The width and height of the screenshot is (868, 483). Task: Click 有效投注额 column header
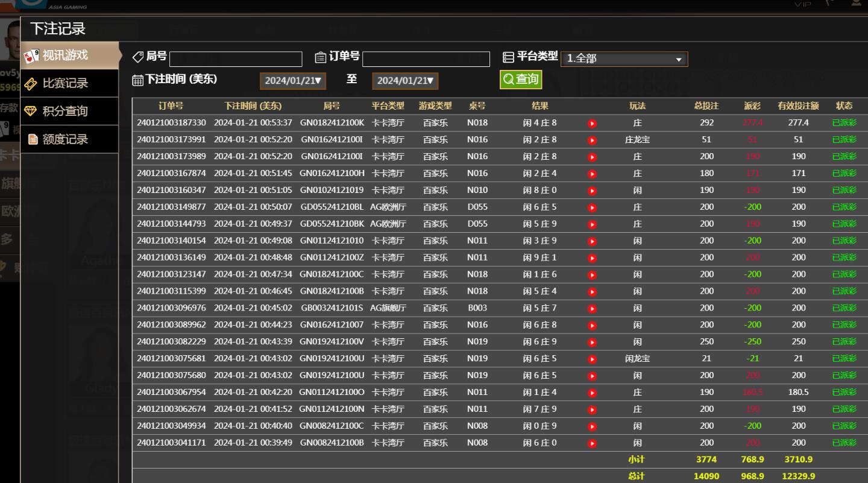point(798,106)
